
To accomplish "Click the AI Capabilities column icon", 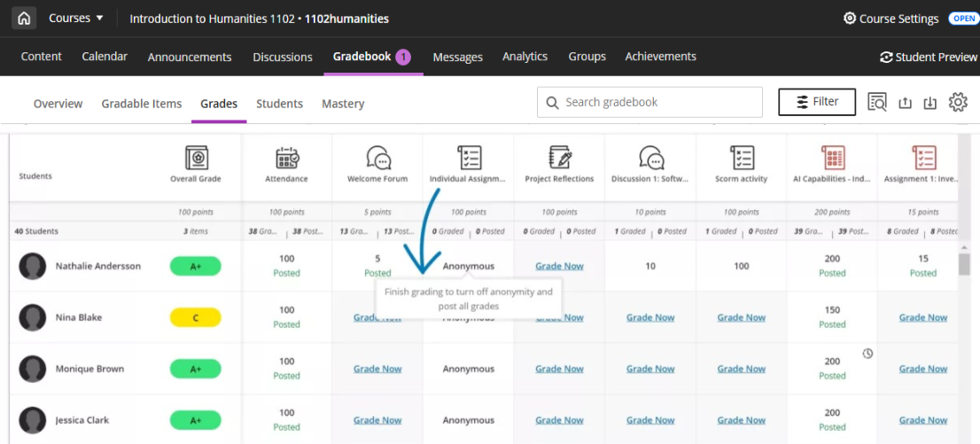I will (833, 158).
